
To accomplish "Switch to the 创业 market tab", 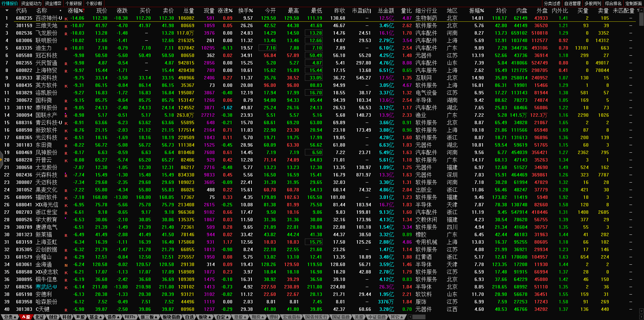I will tap(53, 317).
